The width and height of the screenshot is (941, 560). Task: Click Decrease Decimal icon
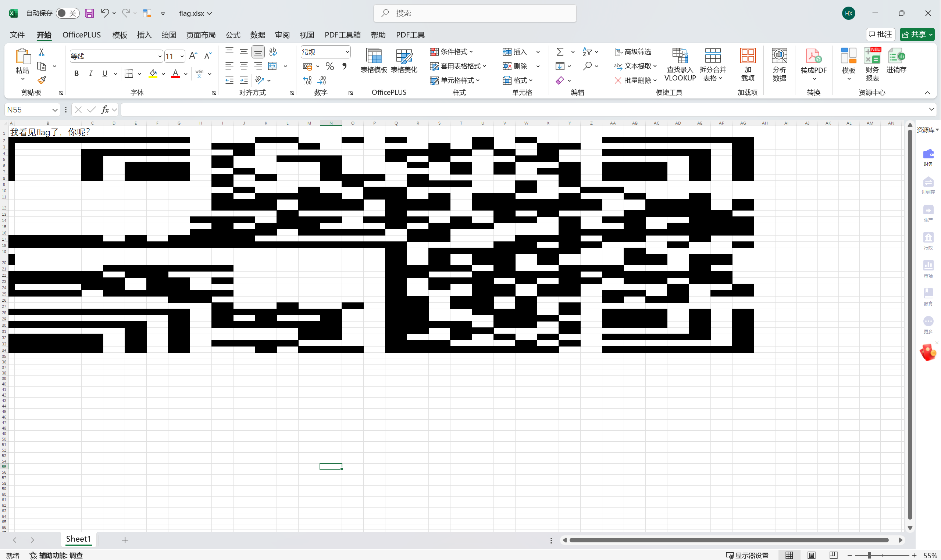[322, 80]
